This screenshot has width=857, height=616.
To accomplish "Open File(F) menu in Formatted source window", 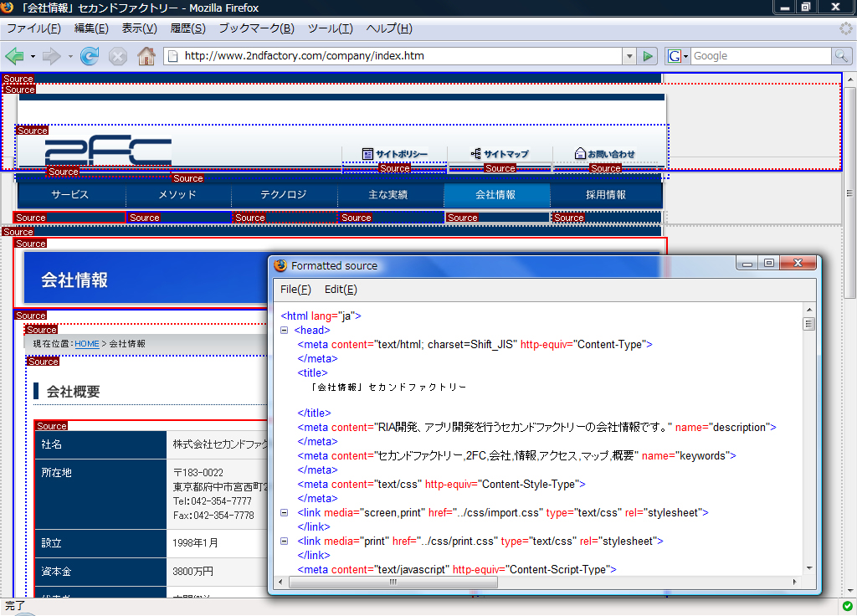I will point(295,289).
